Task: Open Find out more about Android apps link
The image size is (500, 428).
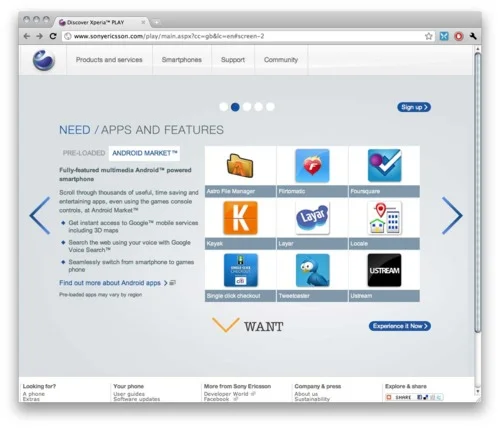Action: point(110,283)
